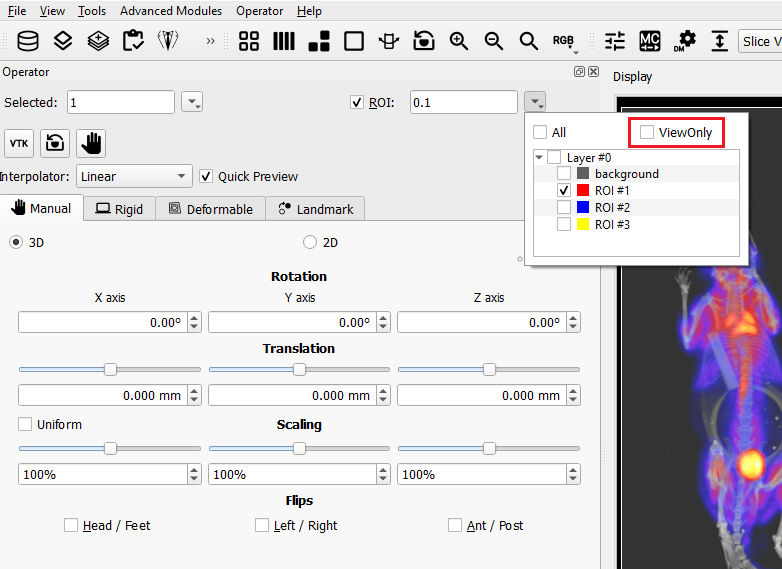Select the 2x2 grid layout icon
Viewport: 782px width, 569px height.
(x=249, y=41)
